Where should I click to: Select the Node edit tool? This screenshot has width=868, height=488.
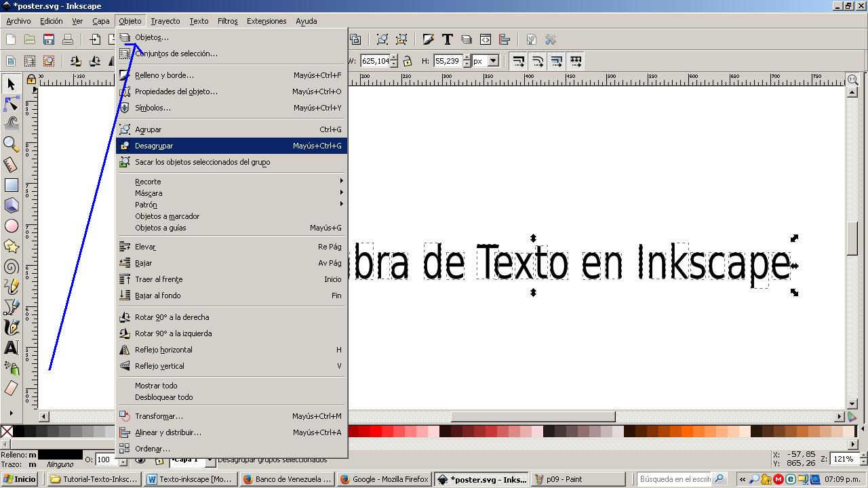pyautogui.click(x=11, y=104)
